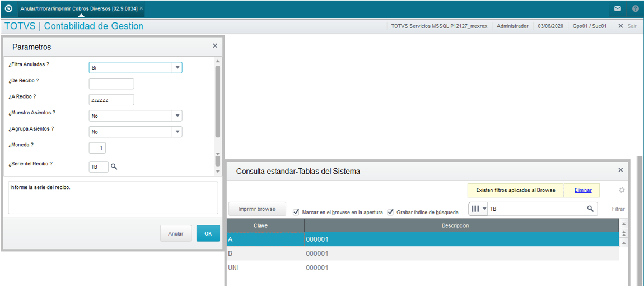The width and height of the screenshot is (644, 286).
Task: Open browse settings gear icon
Action: pos(622,190)
